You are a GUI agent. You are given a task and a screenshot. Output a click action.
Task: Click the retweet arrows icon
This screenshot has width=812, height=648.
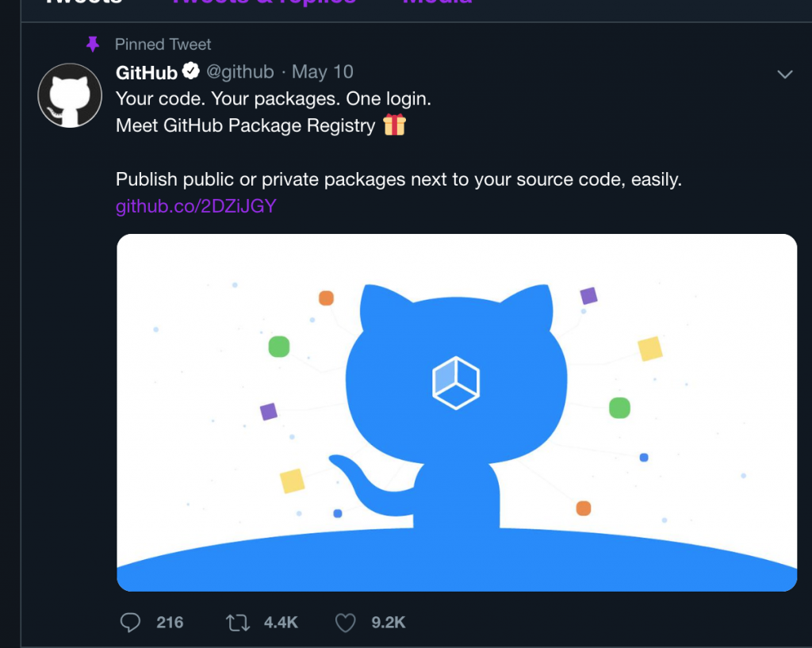coord(237,623)
